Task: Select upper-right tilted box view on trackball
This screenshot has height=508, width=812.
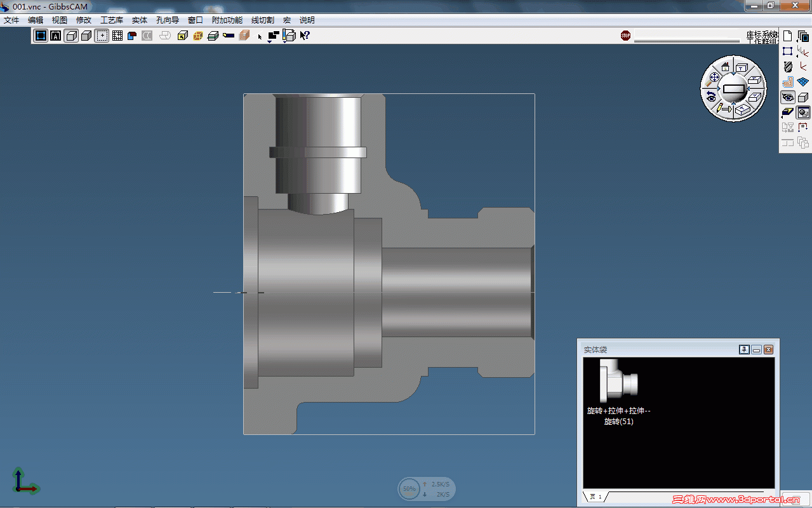Action: 754,80
